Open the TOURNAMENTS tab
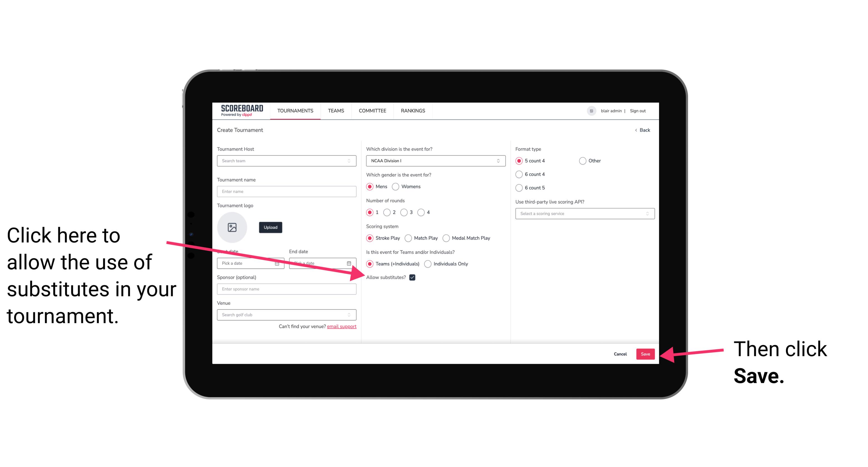The image size is (868, 467). coord(294,110)
